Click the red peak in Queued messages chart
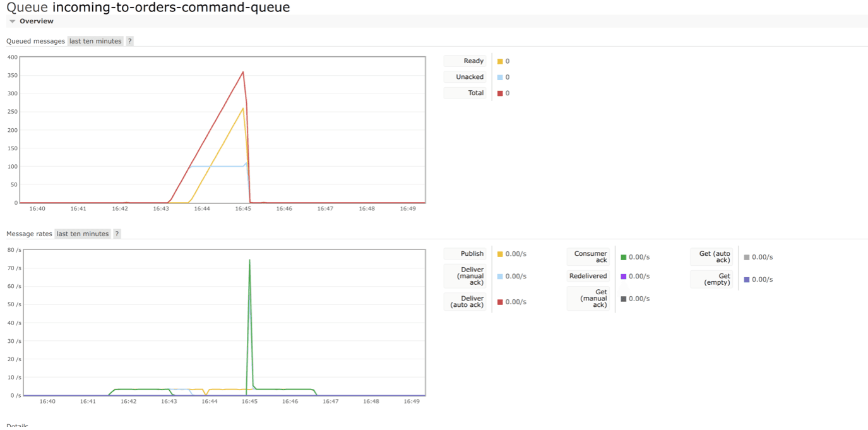 tap(243, 72)
